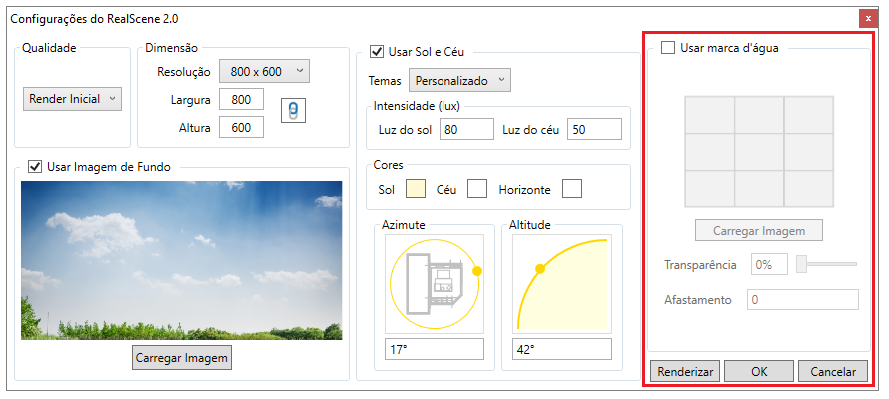The height and width of the screenshot is (399, 889).
Task: Enable Usar marca d'água checkbox
Action: coord(668,48)
